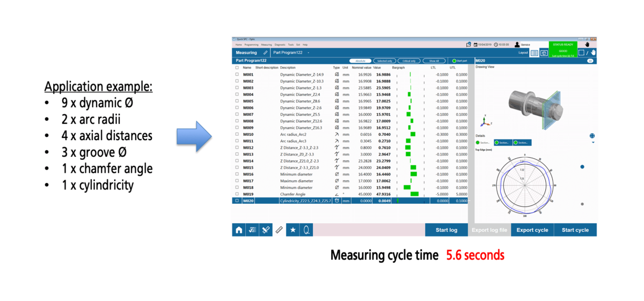The height and width of the screenshot is (301, 644).
Task: Select the second Section tab in Details
Action: 503,142
